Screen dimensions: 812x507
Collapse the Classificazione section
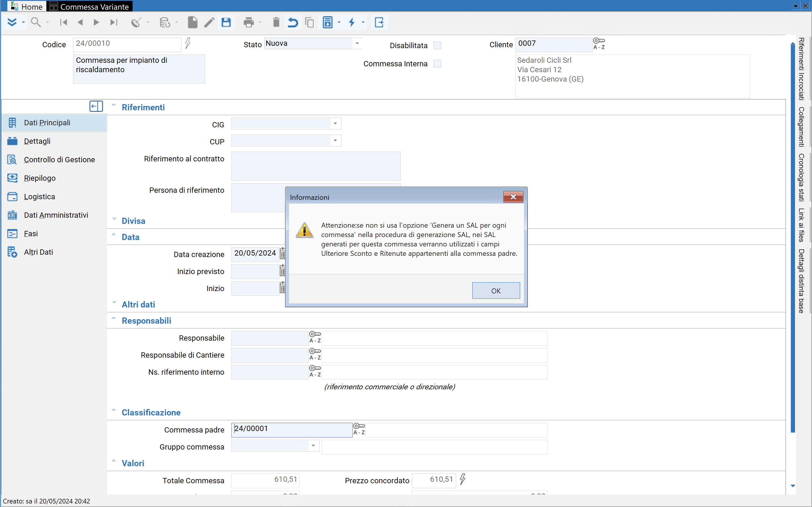(114, 411)
